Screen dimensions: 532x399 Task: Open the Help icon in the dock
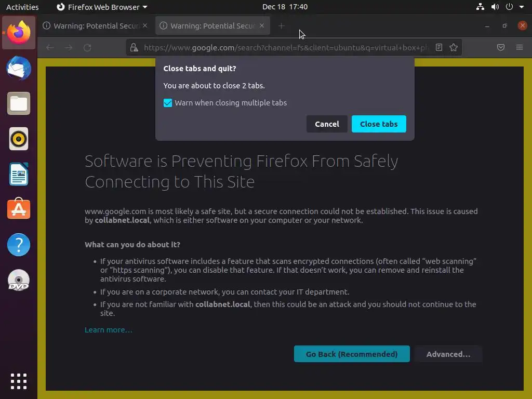(x=19, y=245)
